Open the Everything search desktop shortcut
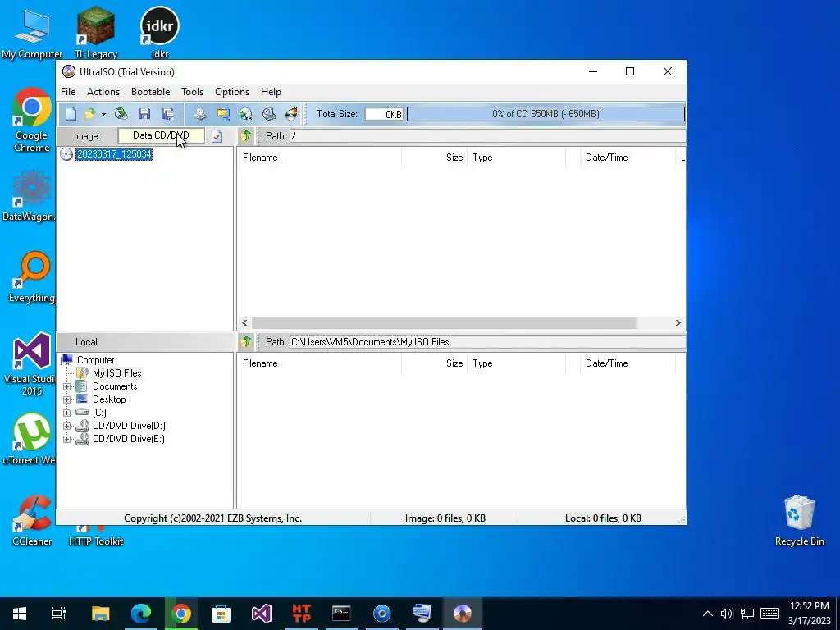Viewport: 840px width, 630px height. (x=31, y=277)
